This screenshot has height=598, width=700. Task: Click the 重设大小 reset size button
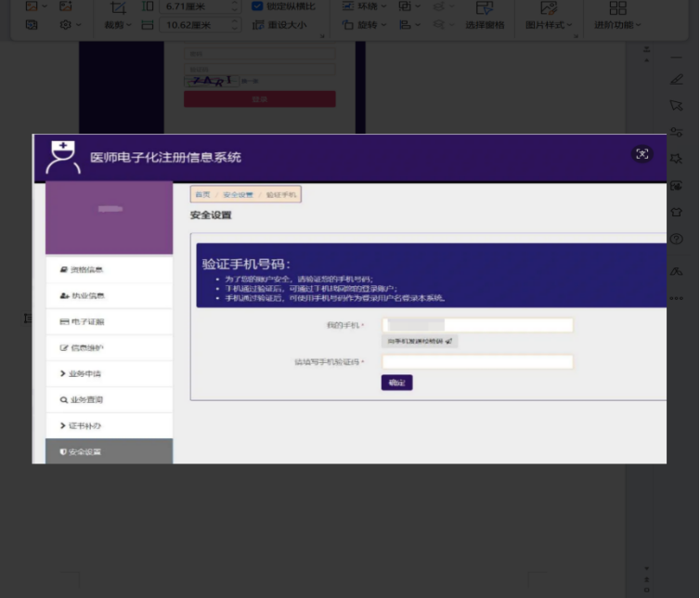pos(280,24)
